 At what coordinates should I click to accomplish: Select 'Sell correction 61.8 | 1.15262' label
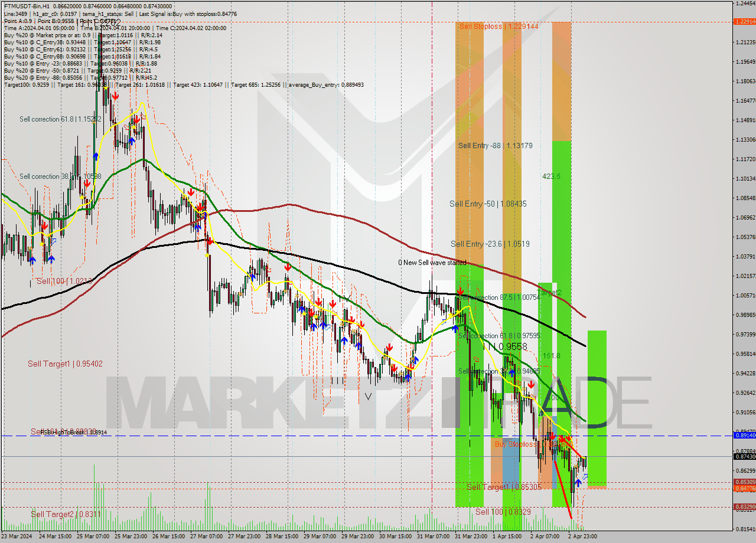(x=60, y=119)
